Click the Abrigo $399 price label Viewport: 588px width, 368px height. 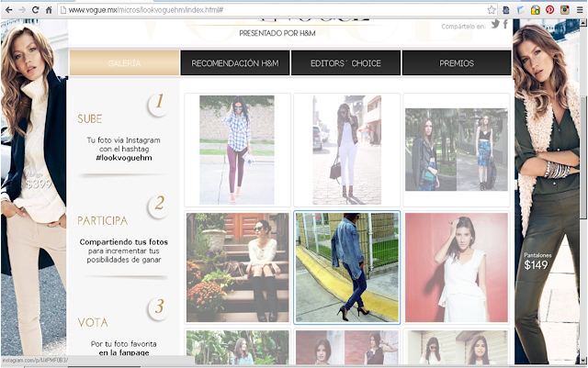(x=38, y=180)
